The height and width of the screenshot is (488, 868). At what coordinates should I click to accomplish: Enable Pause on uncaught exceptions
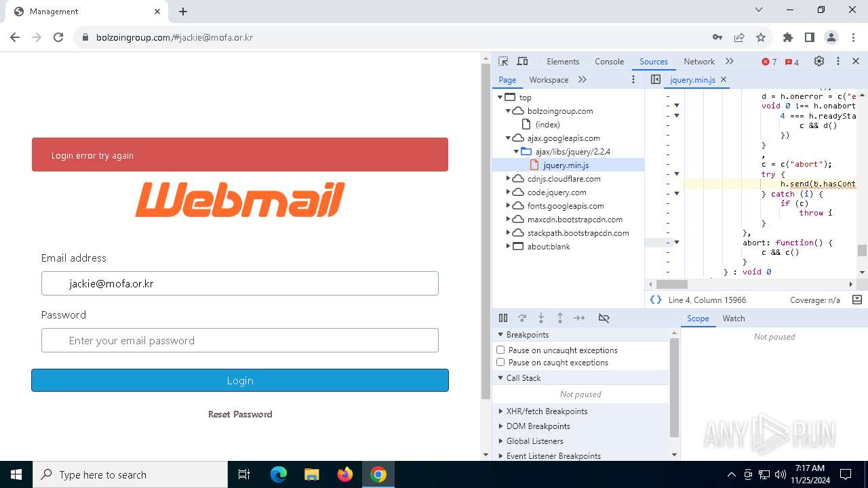(x=500, y=350)
